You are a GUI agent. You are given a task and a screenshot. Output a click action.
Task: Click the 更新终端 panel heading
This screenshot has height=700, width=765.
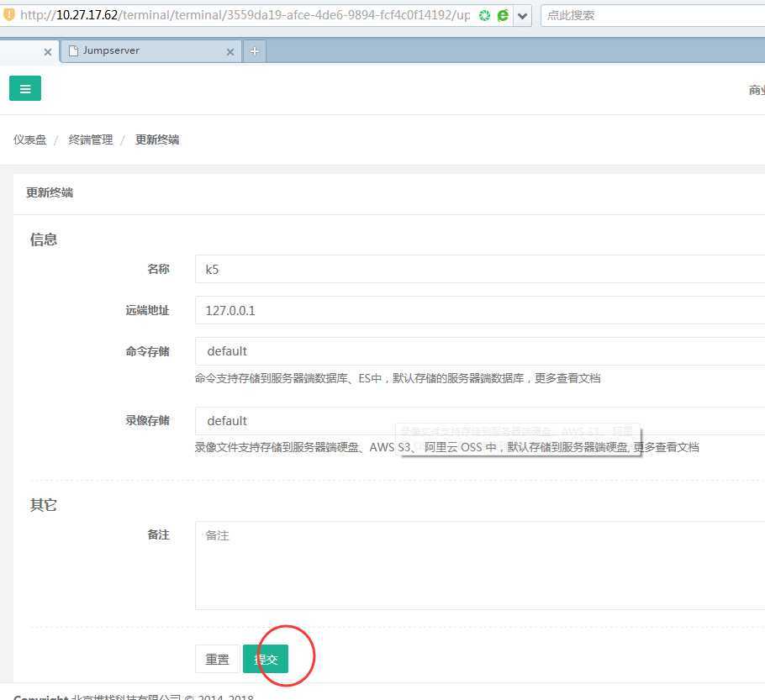click(50, 192)
